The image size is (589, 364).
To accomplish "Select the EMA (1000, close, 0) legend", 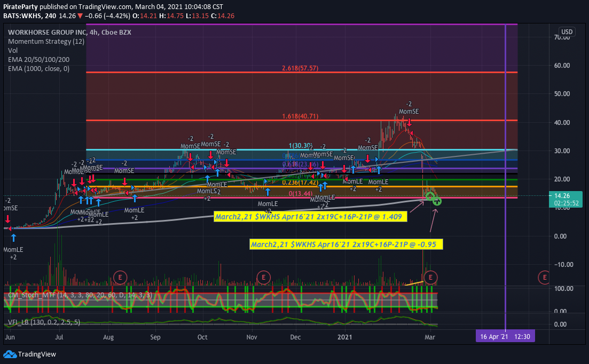I will click(38, 68).
